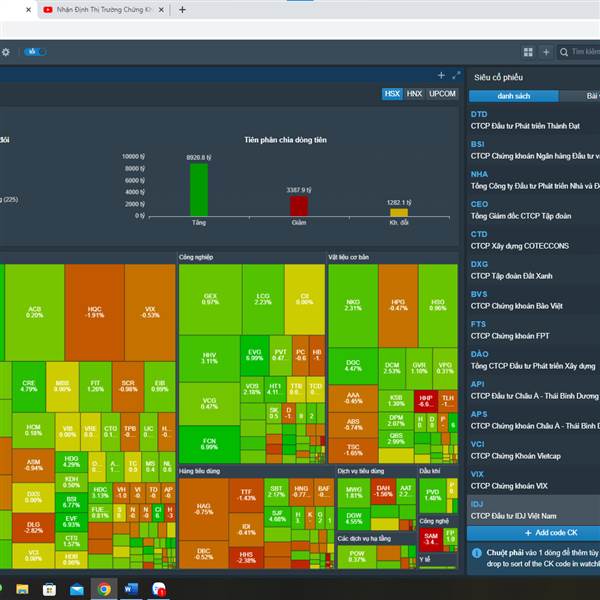Select CEO in the watchlist
Screen dimensions: 600x600
tap(535, 210)
